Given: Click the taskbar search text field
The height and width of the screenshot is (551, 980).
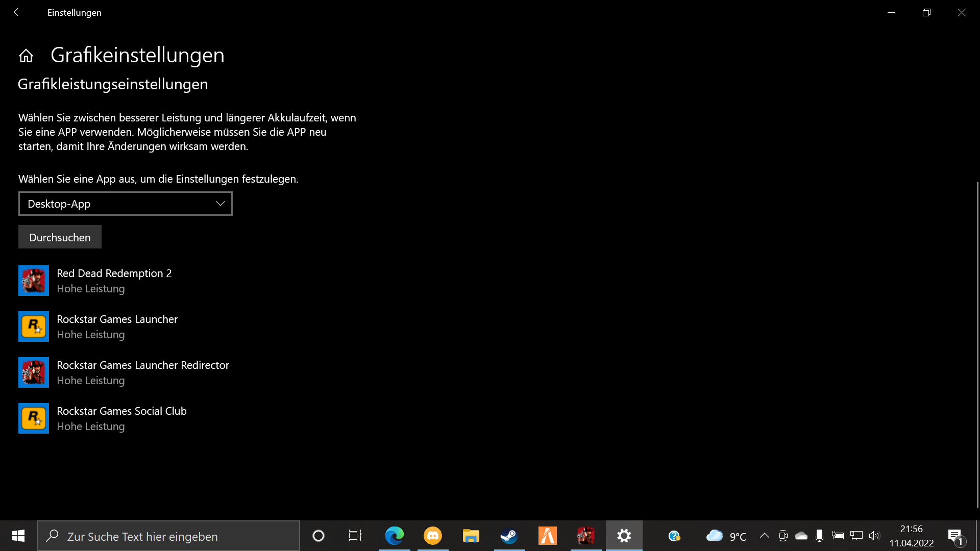Looking at the screenshot, I should pyautogui.click(x=168, y=536).
